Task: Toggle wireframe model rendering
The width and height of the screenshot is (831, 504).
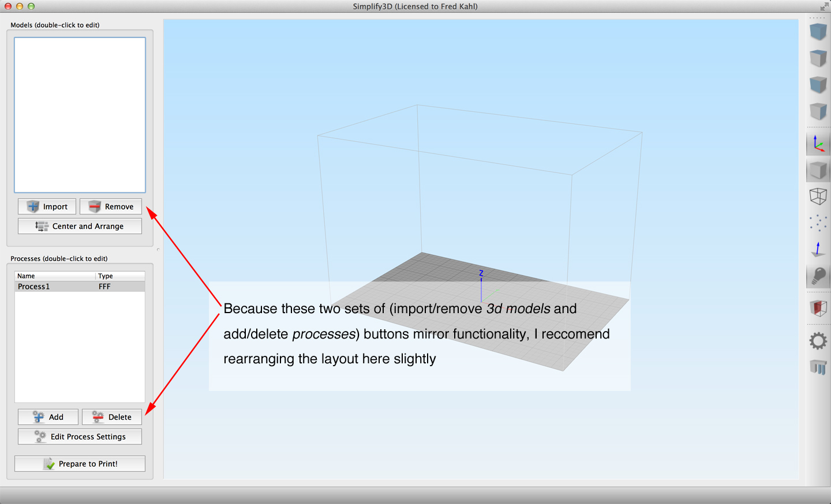Action: coord(818,196)
